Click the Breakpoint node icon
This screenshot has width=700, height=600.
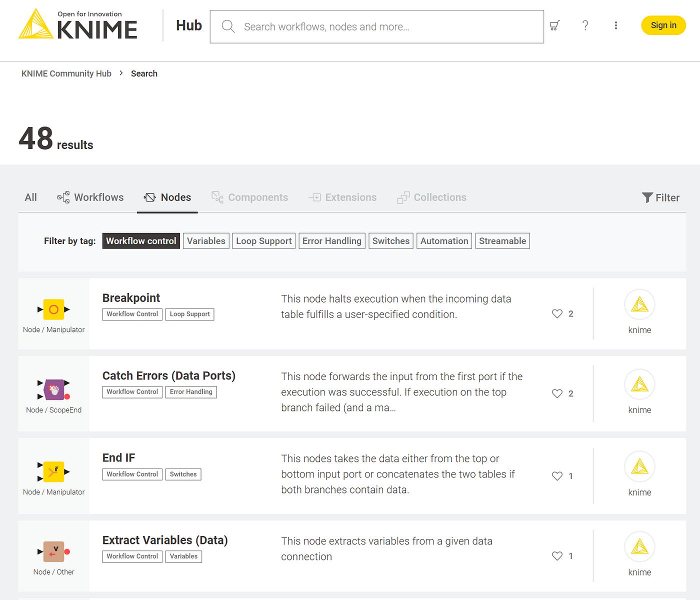(53, 309)
